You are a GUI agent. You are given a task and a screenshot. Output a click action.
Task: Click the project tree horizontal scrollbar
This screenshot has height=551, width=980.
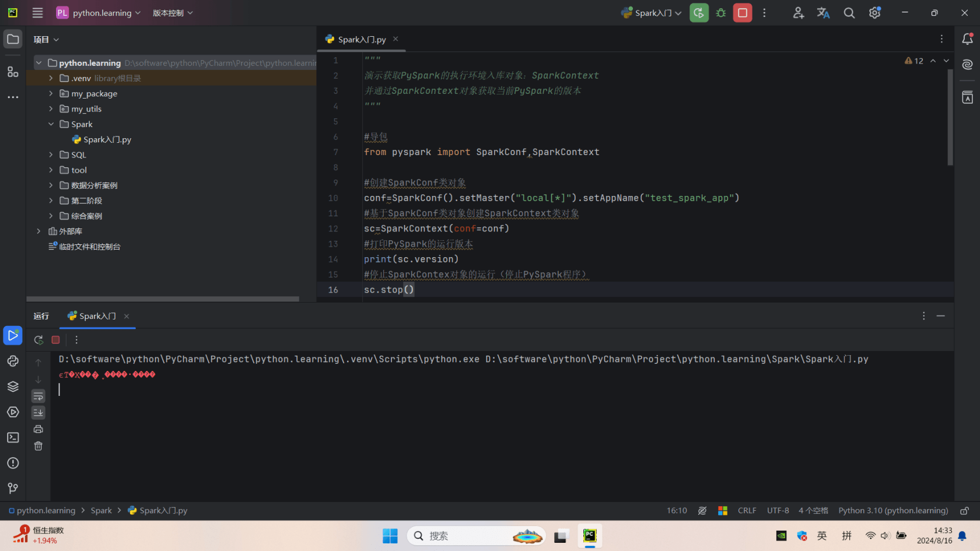point(163,299)
